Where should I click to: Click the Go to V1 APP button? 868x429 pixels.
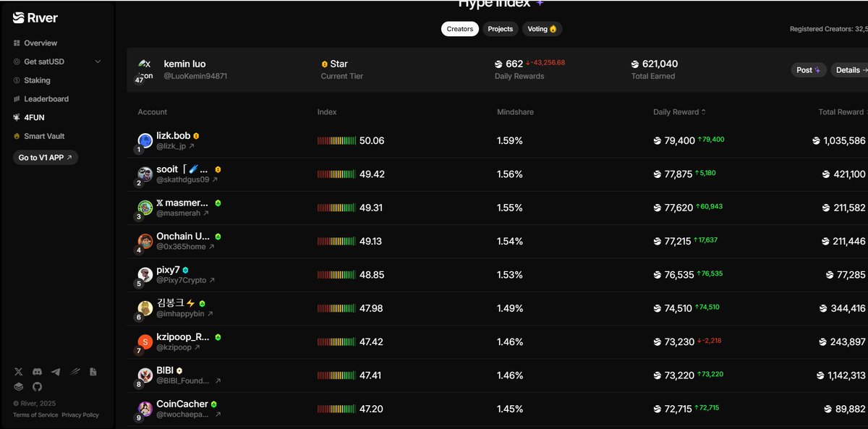pos(46,157)
